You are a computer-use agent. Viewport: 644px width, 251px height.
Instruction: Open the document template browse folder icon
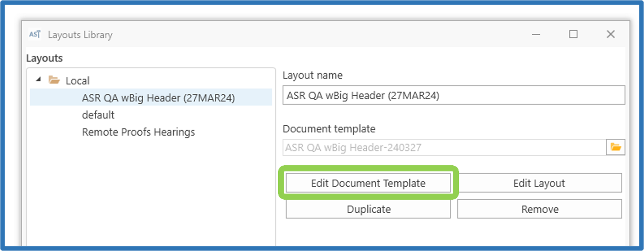point(615,147)
